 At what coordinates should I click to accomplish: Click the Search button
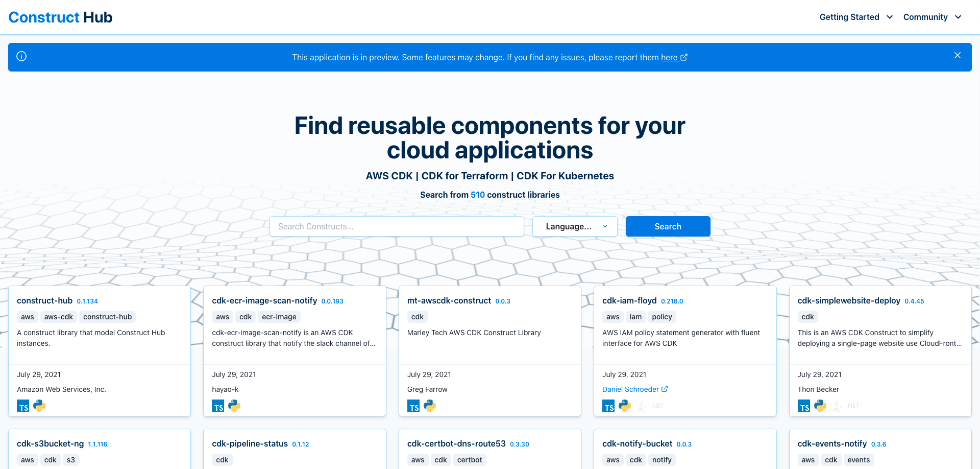coord(668,226)
